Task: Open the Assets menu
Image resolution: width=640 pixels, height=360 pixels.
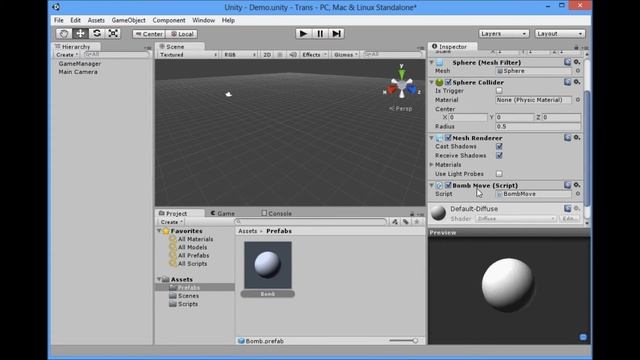Action: pos(96,20)
